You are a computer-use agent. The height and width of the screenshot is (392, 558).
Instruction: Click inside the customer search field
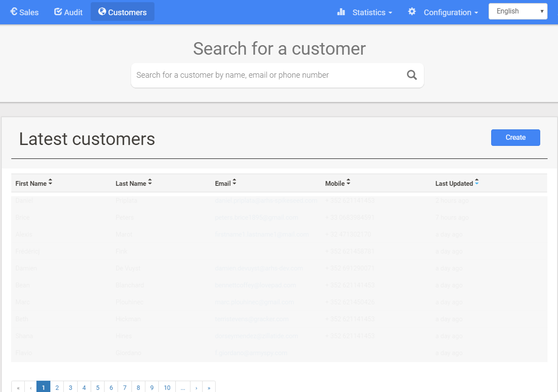244,75
